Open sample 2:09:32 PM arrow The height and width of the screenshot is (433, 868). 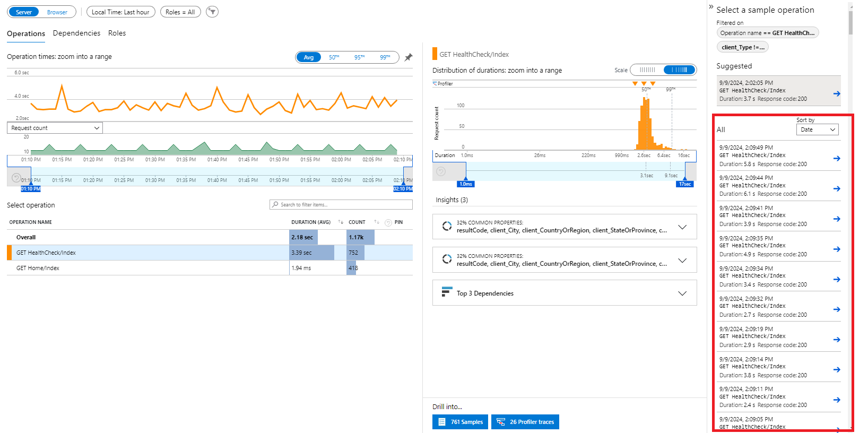click(837, 309)
